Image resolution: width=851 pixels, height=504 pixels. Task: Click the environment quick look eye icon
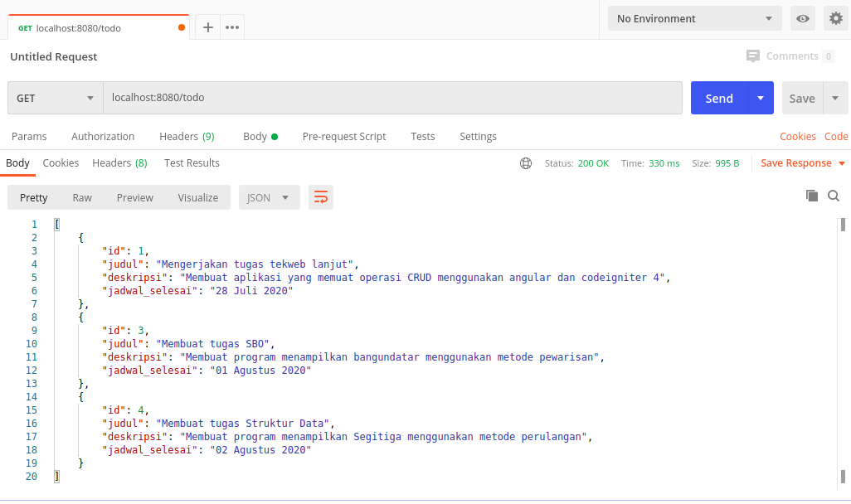pyautogui.click(x=803, y=18)
